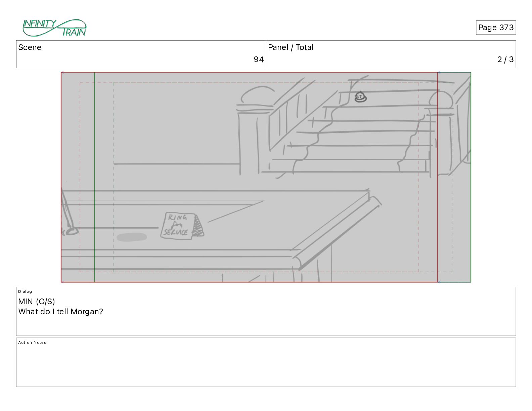The image size is (532, 411).
Task: Click the Infinity Train logo
Action: [x=54, y=28]
